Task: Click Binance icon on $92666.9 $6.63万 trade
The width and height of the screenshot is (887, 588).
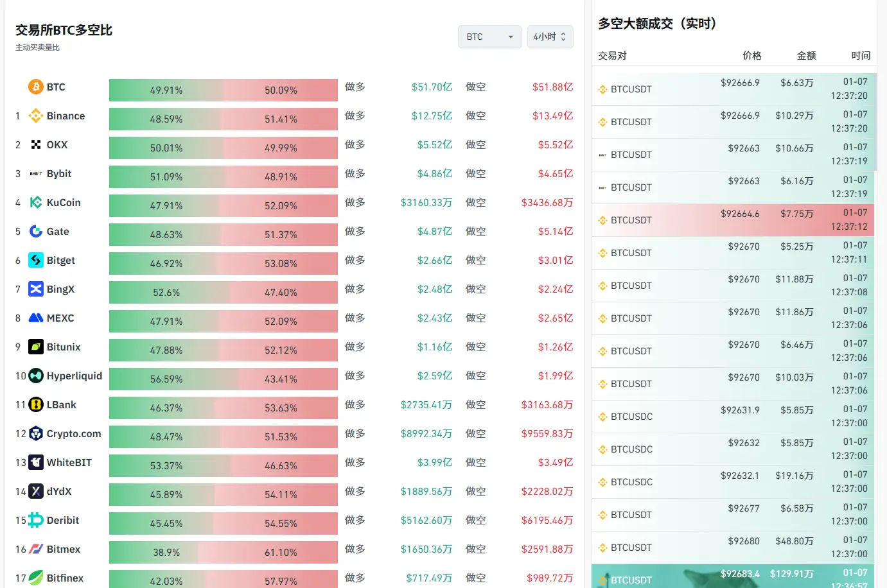Action: [x=602, y=89]
